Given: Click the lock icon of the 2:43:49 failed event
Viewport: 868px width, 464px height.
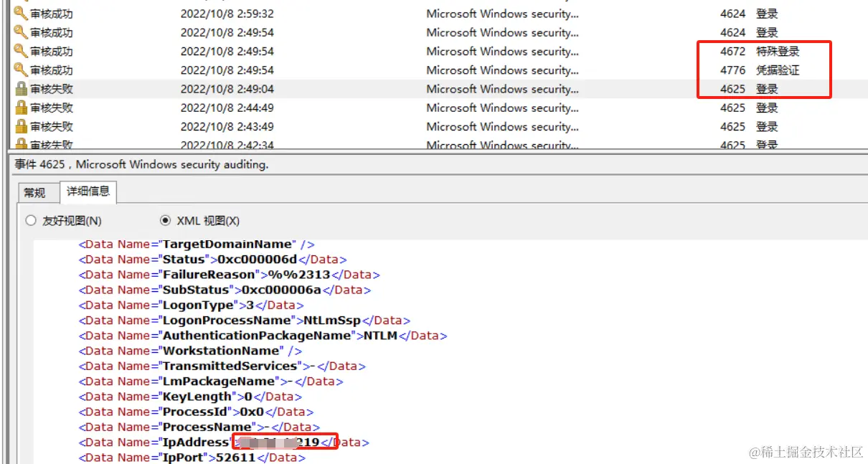Looking at the screenshot, I should coord(21,126).
